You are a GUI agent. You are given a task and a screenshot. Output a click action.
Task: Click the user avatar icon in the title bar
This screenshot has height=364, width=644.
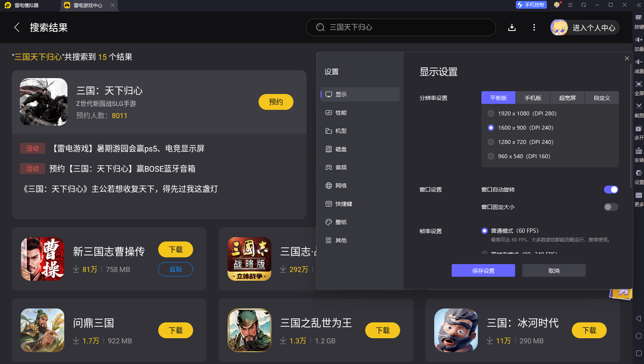point(557,5)
